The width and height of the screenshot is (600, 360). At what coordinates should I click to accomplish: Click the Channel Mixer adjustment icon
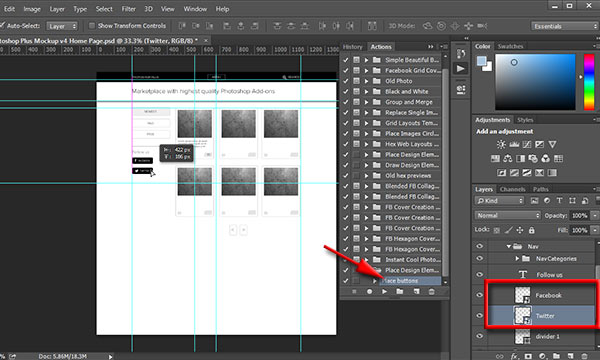coord(546,158)
